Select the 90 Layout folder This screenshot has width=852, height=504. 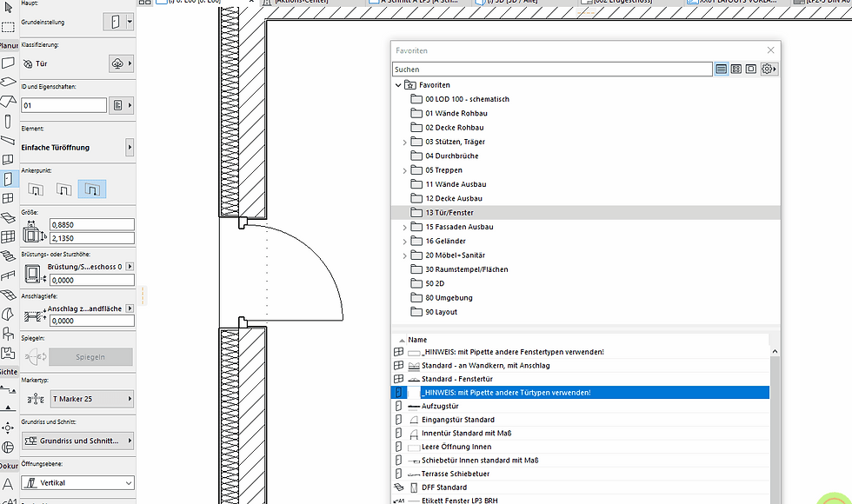point(441,312)
